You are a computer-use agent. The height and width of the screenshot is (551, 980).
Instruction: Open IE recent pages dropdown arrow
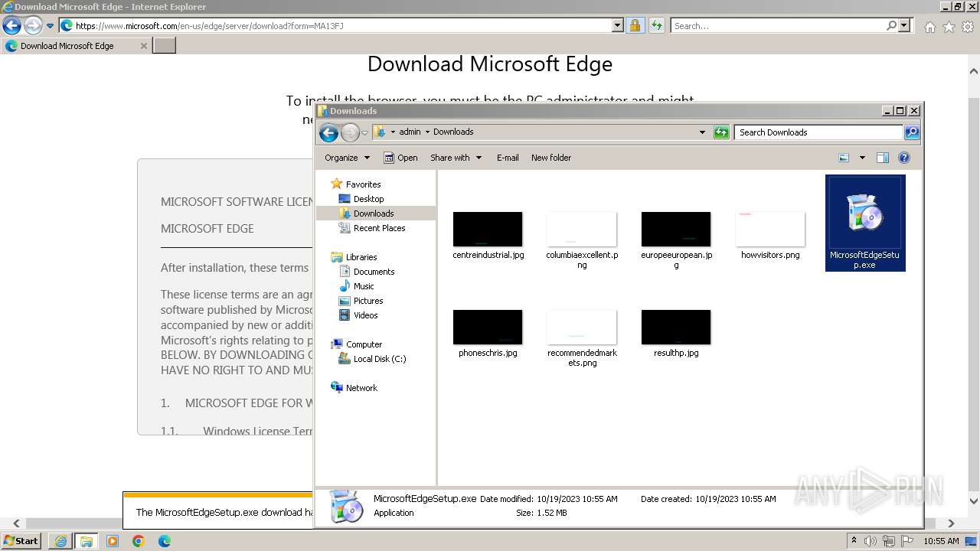pyautogui.click(x=51, y=26)
